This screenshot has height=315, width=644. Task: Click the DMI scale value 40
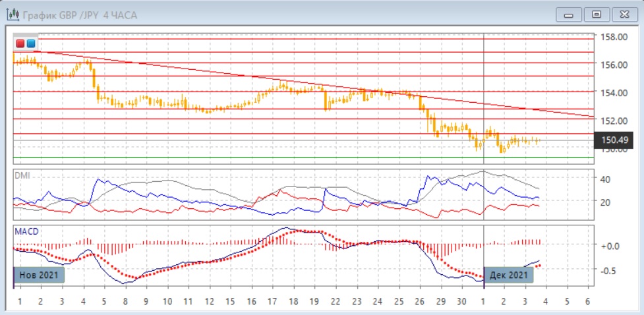click(605, 179)
